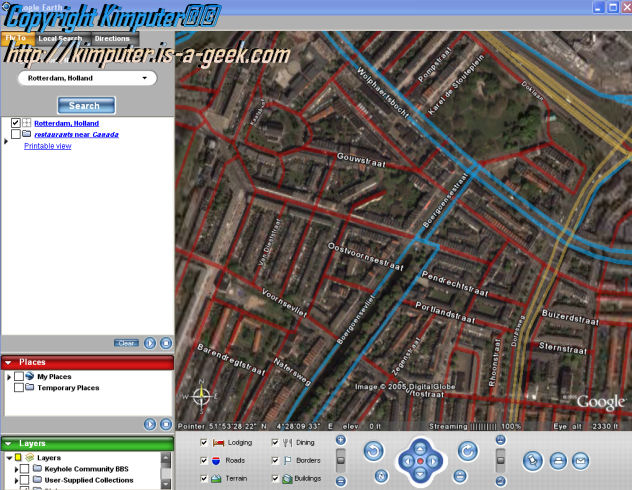Click the Search button
This screenshot has height=490, width=632.
[86, 106]
